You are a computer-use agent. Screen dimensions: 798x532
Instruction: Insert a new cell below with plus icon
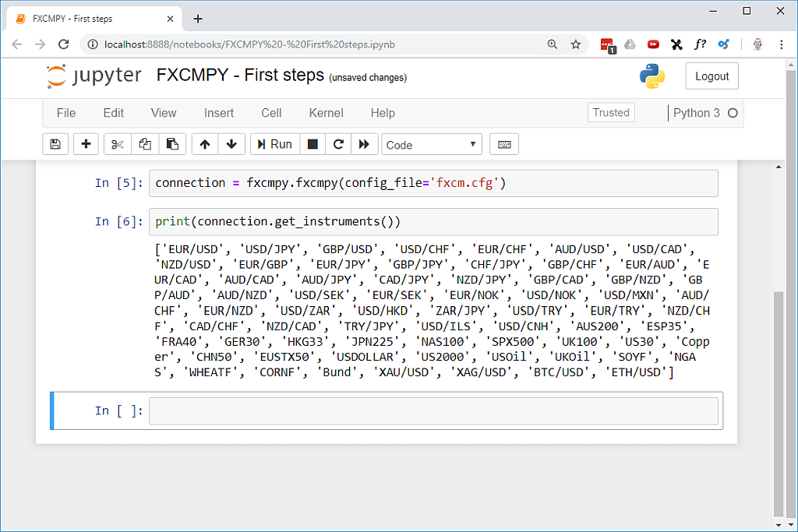86,144
